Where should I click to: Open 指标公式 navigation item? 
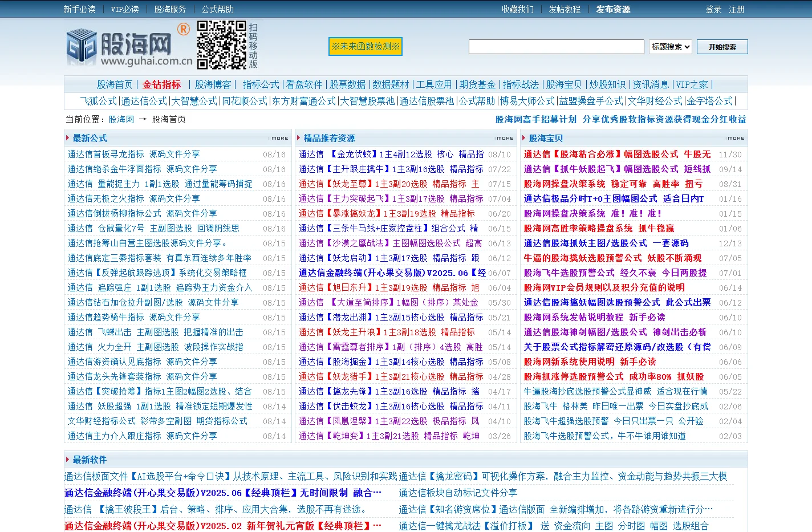click(x=261, y=84)
